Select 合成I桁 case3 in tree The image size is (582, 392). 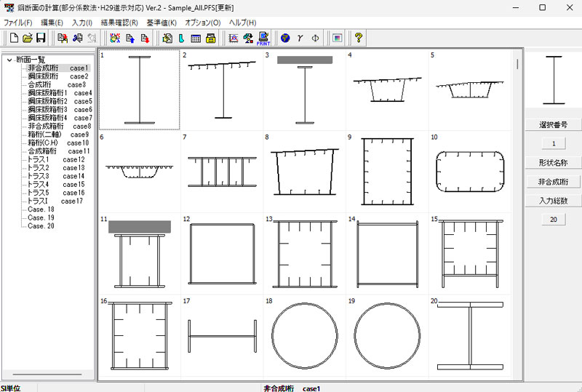(57, 84)
